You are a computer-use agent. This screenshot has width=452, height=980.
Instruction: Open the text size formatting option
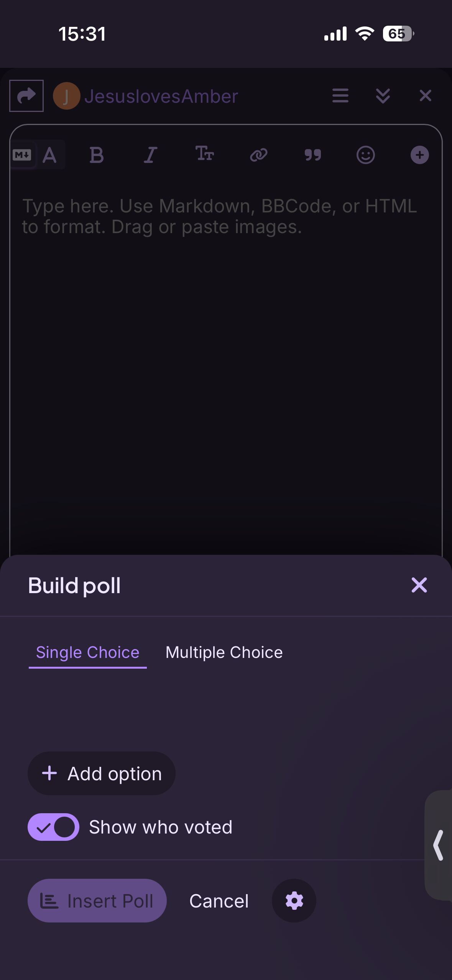pos(204,154)
